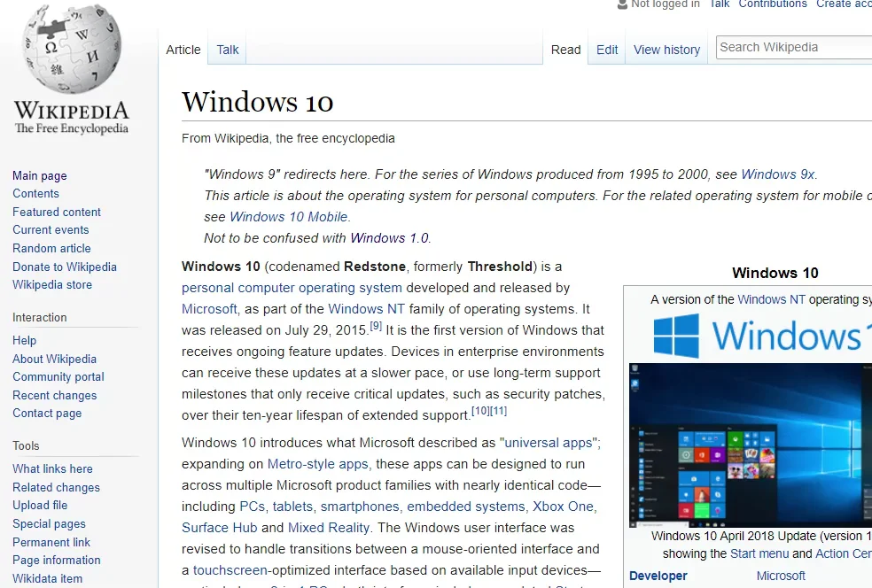Screen dimensions: 872x588
Task: Open the tablets link
Action: [292, 507]
